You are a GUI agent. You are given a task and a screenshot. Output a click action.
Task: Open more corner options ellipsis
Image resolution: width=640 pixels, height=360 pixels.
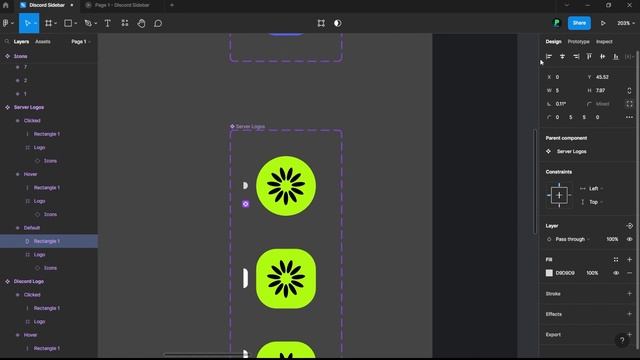point(629,118)
